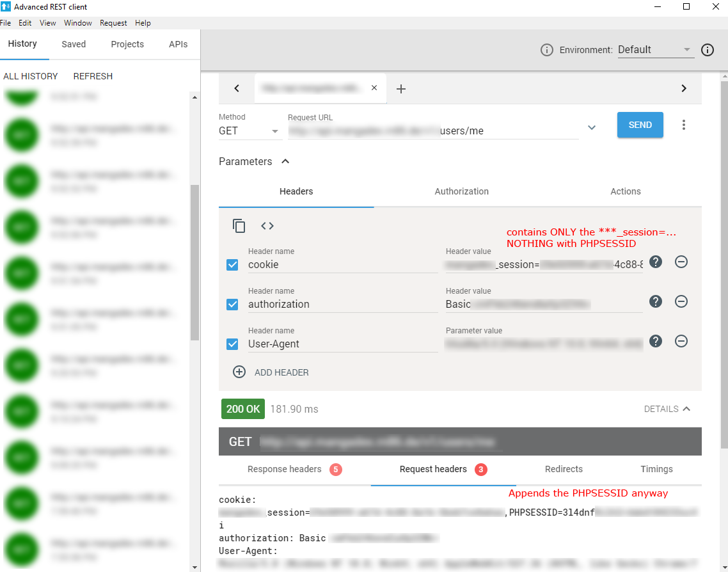This screenshot has width=728, height=572.
Task: Collapse the Parameters section
Action: pos(285,161)
